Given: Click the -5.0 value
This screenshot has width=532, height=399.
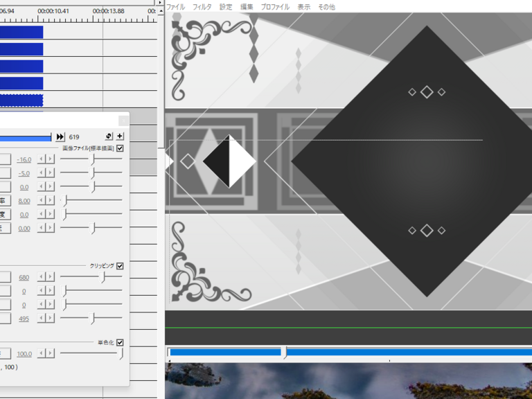Looking at the screenshot, I should click(24, 173).
